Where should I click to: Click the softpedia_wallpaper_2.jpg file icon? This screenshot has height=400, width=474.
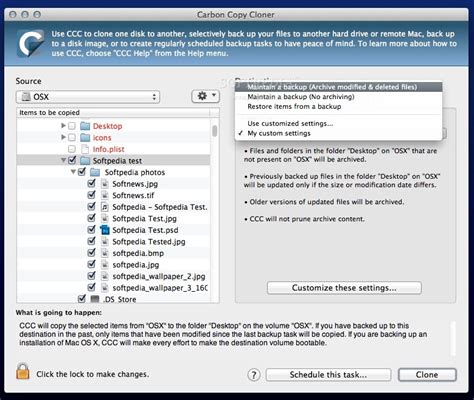tap(105, 276)
